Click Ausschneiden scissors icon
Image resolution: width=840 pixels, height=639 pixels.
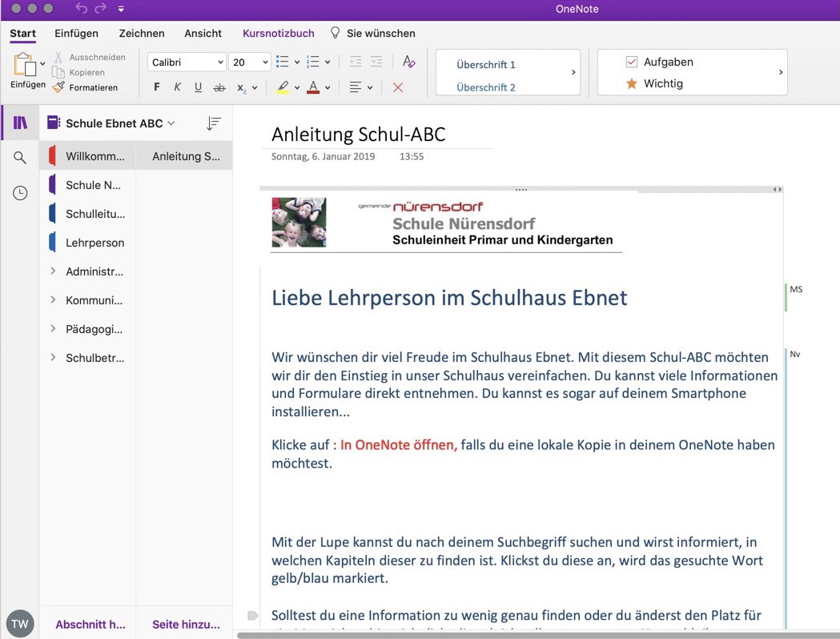[58, 57]
